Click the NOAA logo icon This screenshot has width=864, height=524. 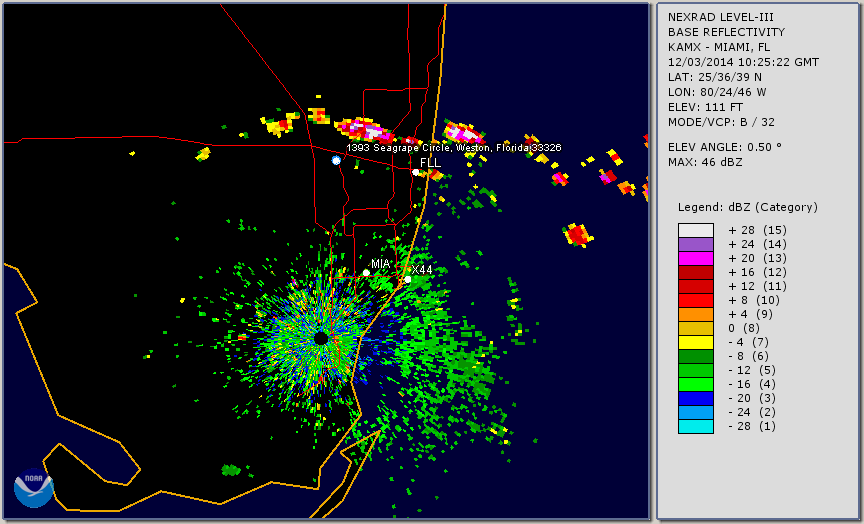34,488
